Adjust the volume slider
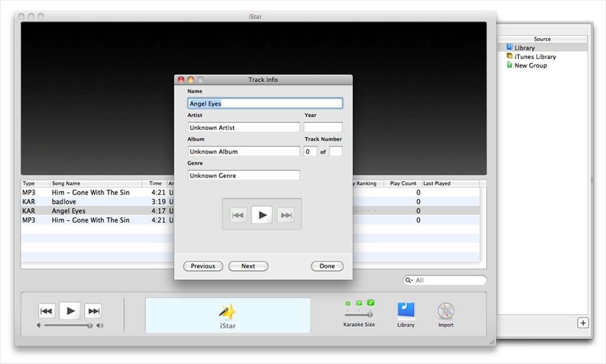Image resolution: width=606 pixels, height=364 pixels. point(67,326)
